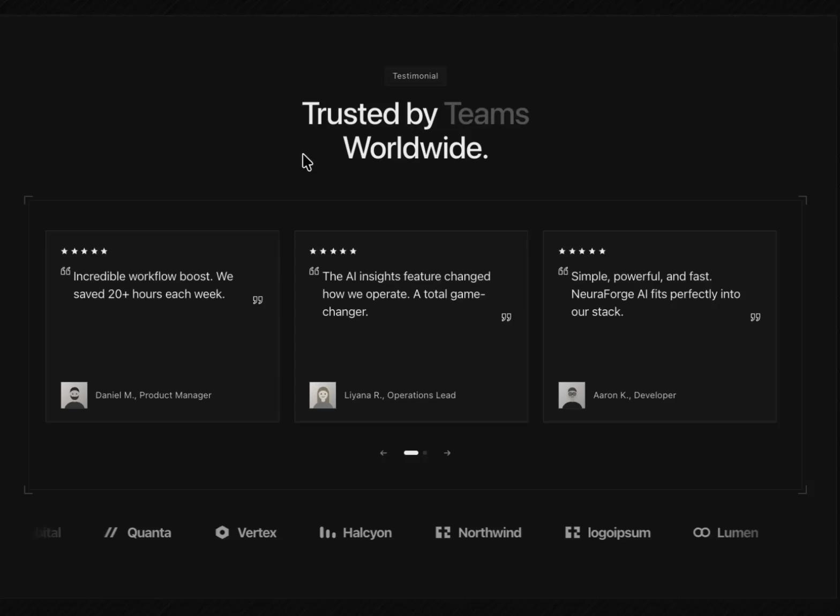The width and height of the screenshot is (840, 616).
Task: Click opening quote mark on workflow boost card
Action: (x=65, y=271)
